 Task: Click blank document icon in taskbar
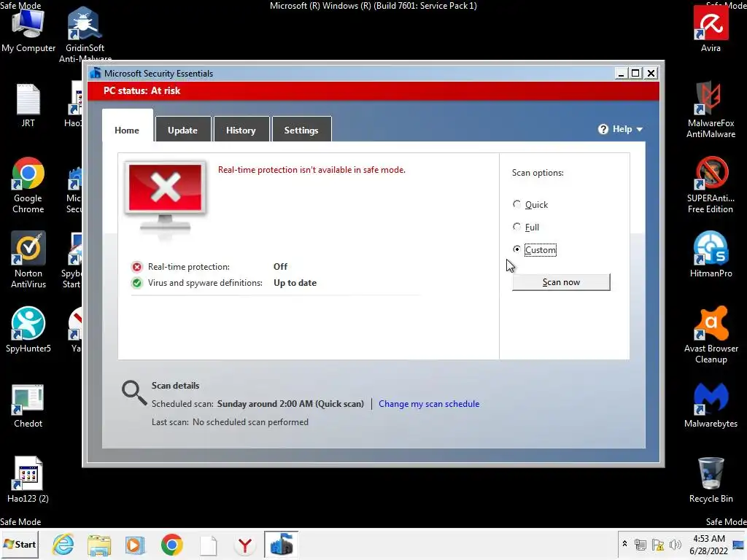[x=208, y=545]
